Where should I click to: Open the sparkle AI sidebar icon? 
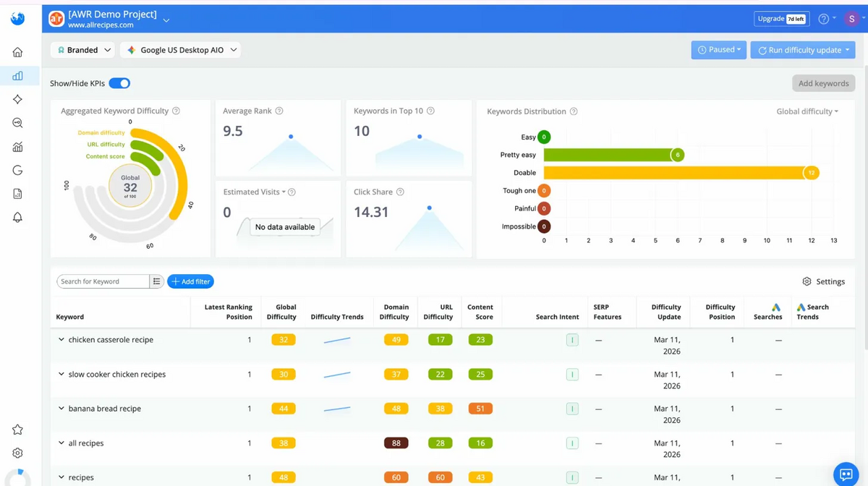tap(17, 99)
